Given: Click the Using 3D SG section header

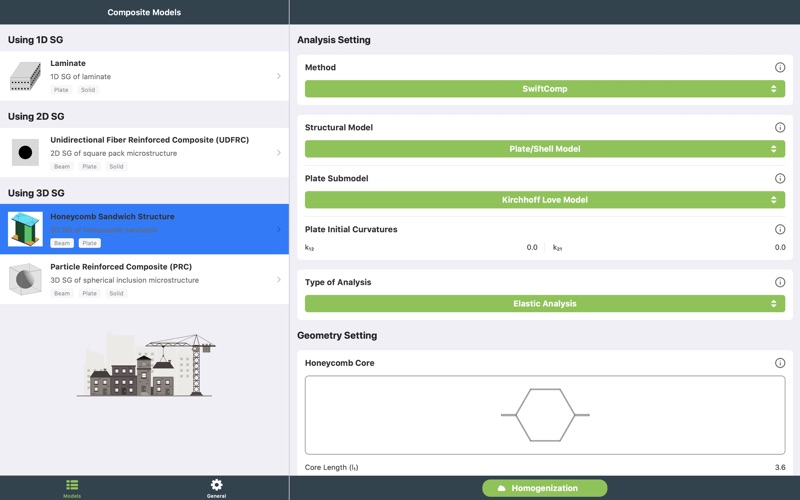Looking at the screenshot, I should [x=36, y=193].
